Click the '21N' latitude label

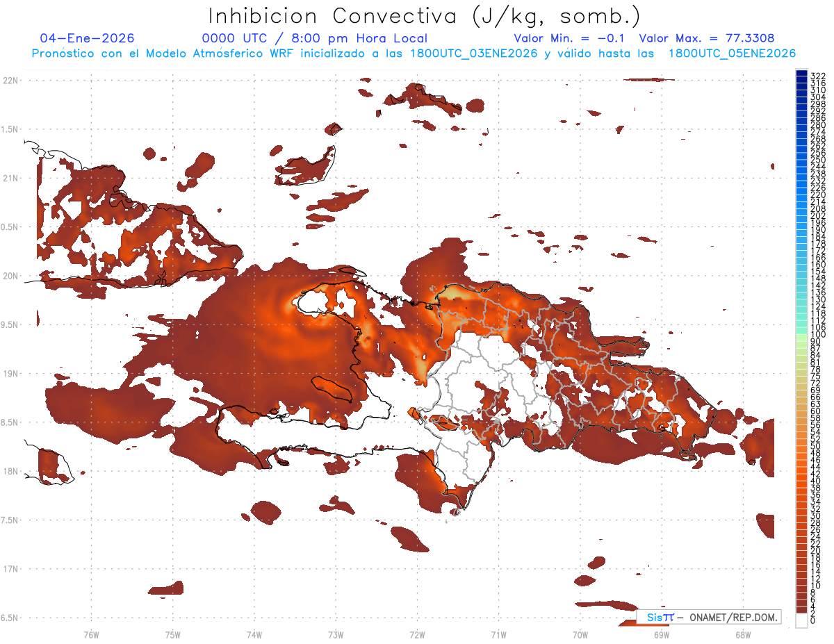(10, 178)
